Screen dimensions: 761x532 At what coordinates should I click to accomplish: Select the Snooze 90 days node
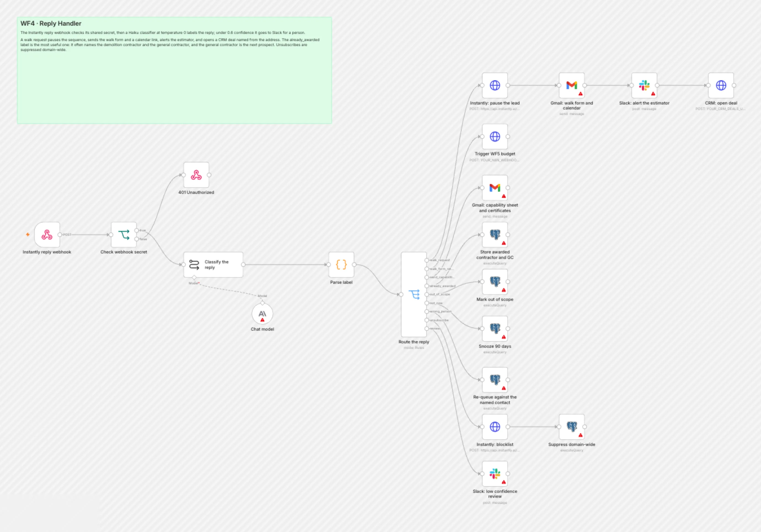click(495, 328)
